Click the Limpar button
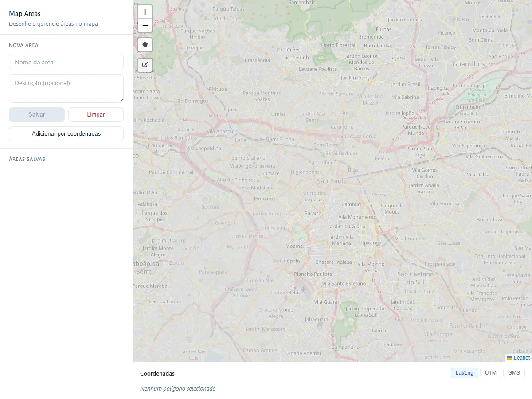The width and height of the screenshot is (532, 399). 96,114
